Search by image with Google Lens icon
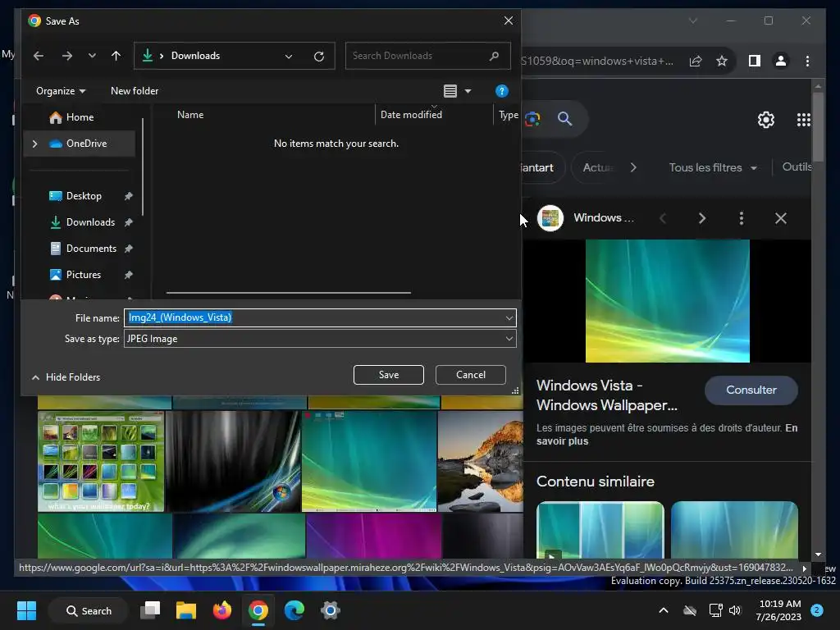 [532, 119]
